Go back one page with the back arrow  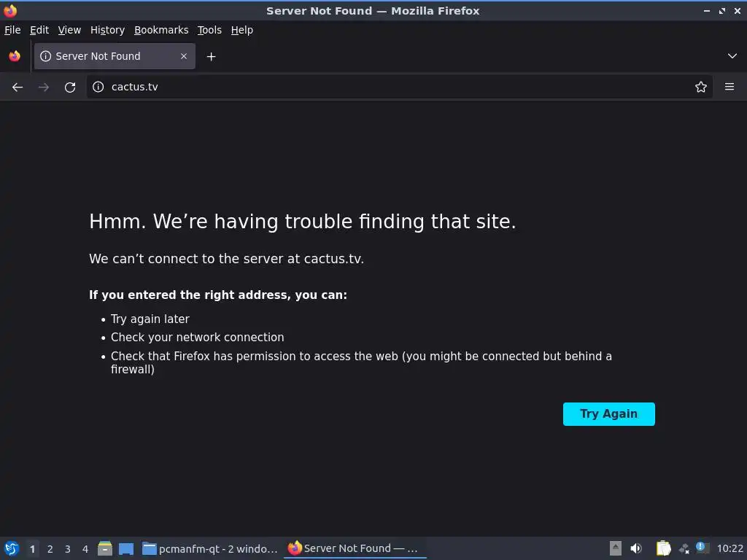pos(18,87)
